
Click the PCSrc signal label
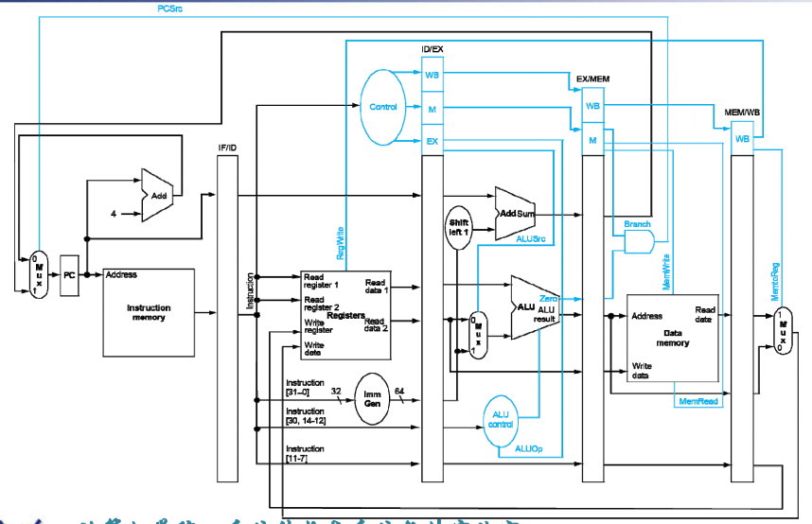(x=171, y=8)
